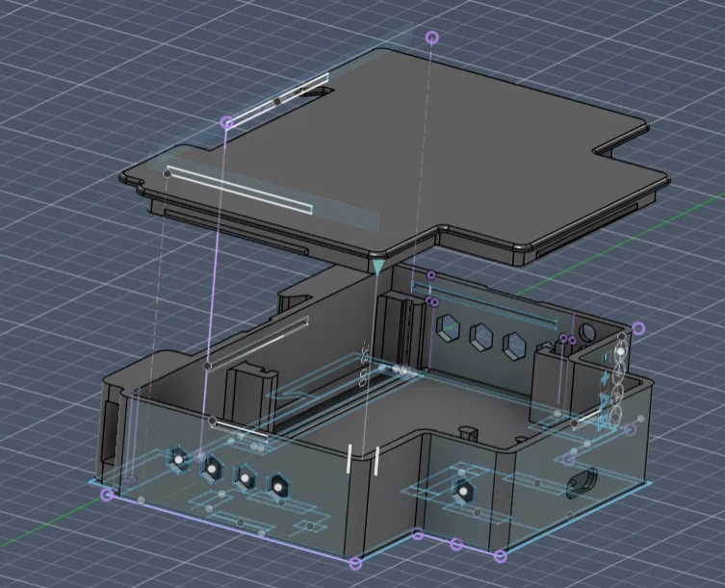Viewport: 725px width, 588px height.
Task: Select the round hole in the back right wall
Action: coord(587,333)
